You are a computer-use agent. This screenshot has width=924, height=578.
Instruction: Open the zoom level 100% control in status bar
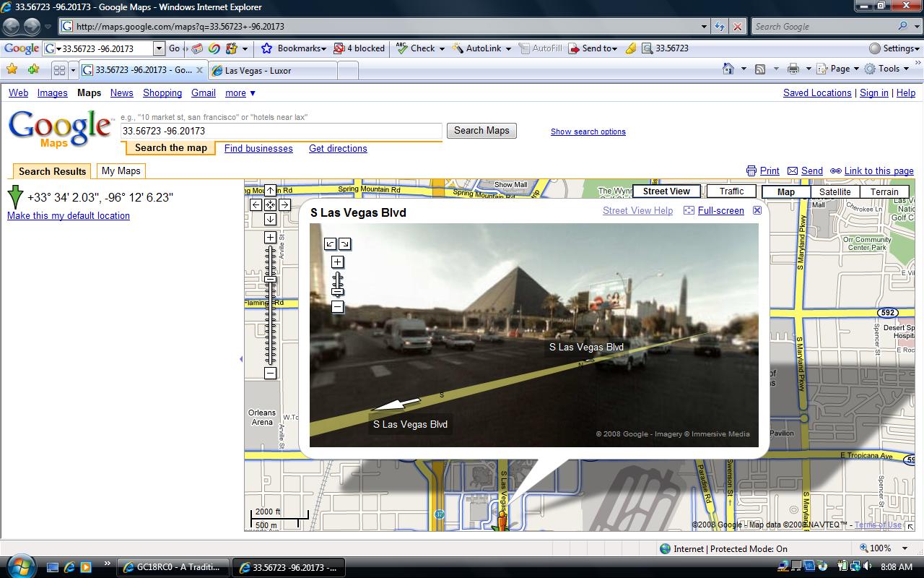pyautogui.click(x=884, y=548)
